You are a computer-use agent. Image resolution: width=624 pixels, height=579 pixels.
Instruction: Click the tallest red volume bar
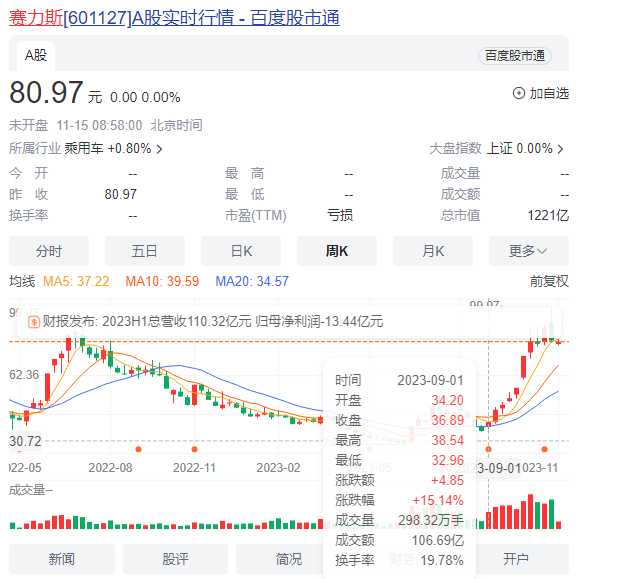[x=530, y=511]
